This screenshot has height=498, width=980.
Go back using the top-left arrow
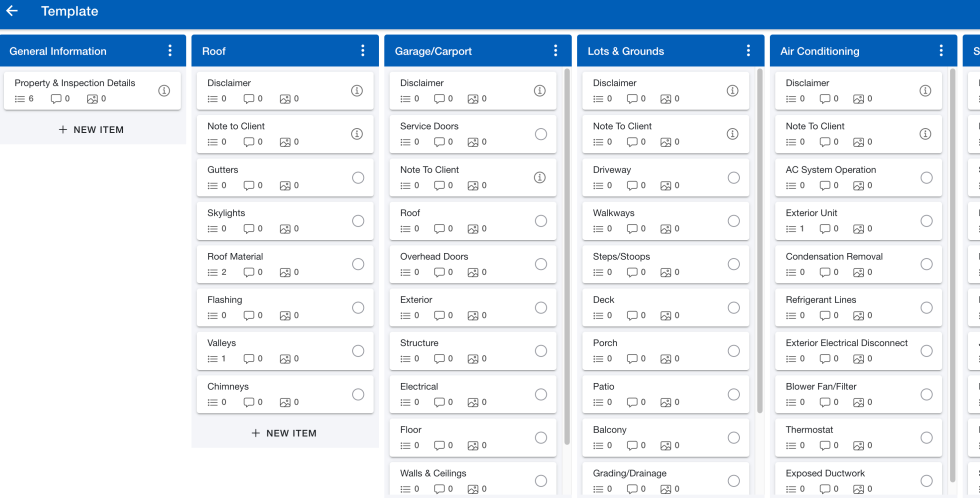tap(12, 11)
